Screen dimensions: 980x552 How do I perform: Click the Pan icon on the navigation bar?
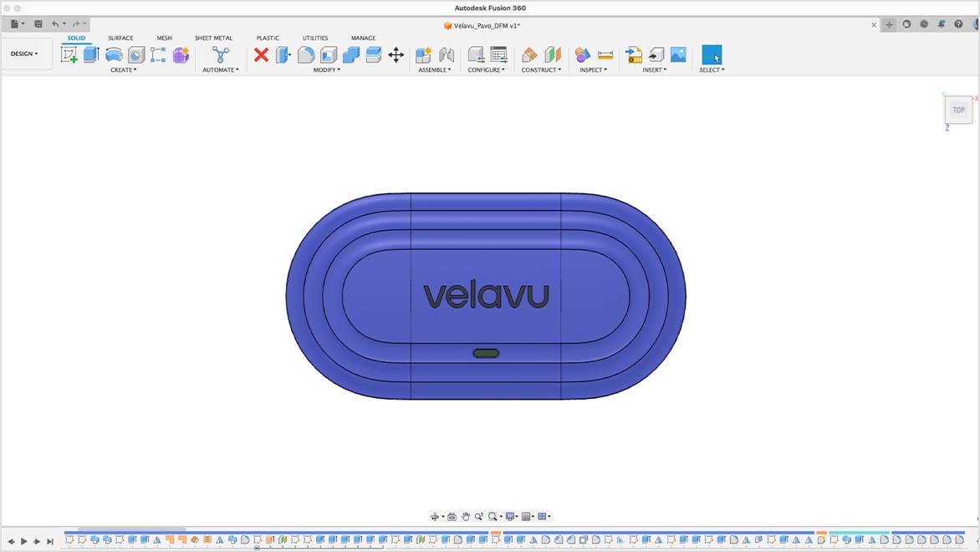pyautogui.click(x=466, y=516)
